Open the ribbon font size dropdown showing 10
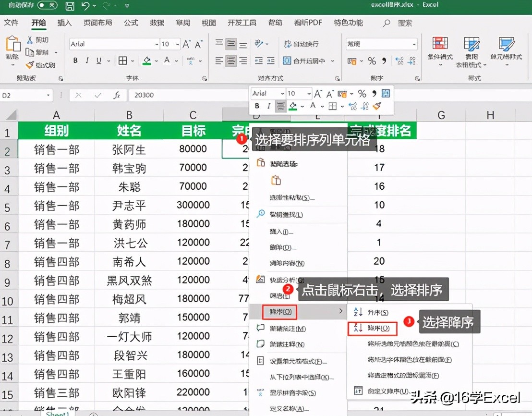This screenshot has height=416, width=532. tap(178, 44)
